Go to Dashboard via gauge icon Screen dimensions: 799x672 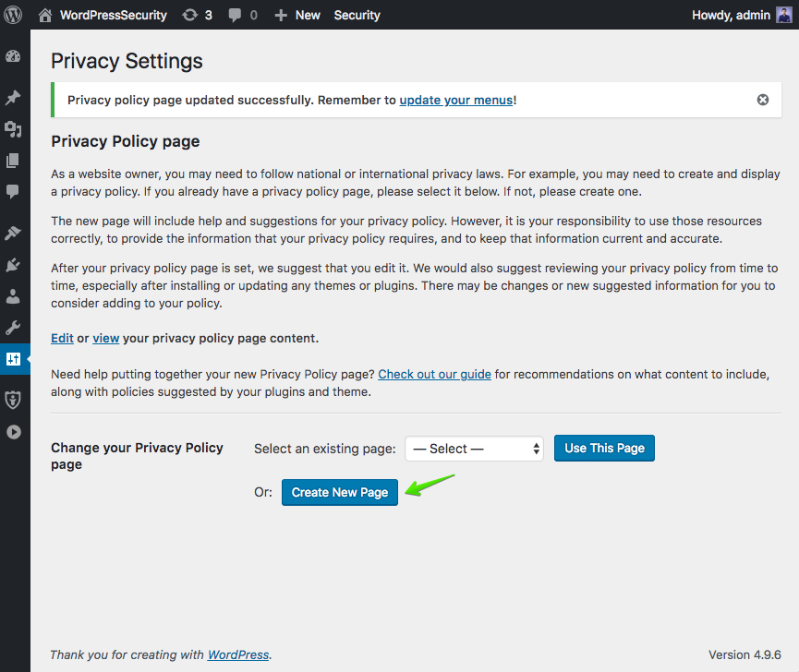tap(13, 56)
